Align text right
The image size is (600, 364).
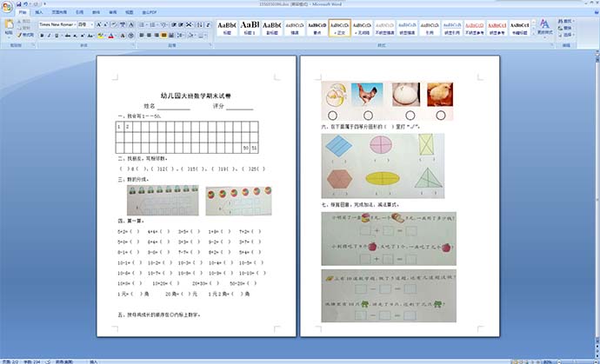tap(157, 36)
